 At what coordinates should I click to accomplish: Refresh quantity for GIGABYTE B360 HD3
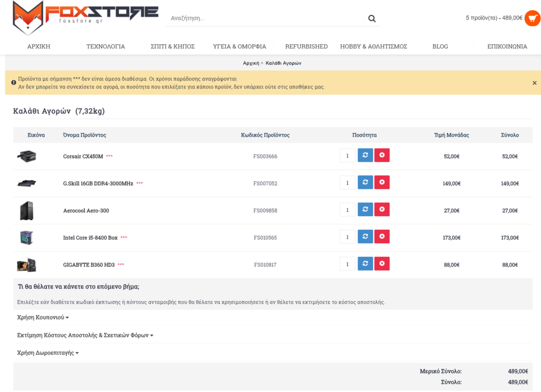click(x=365, y=264)
